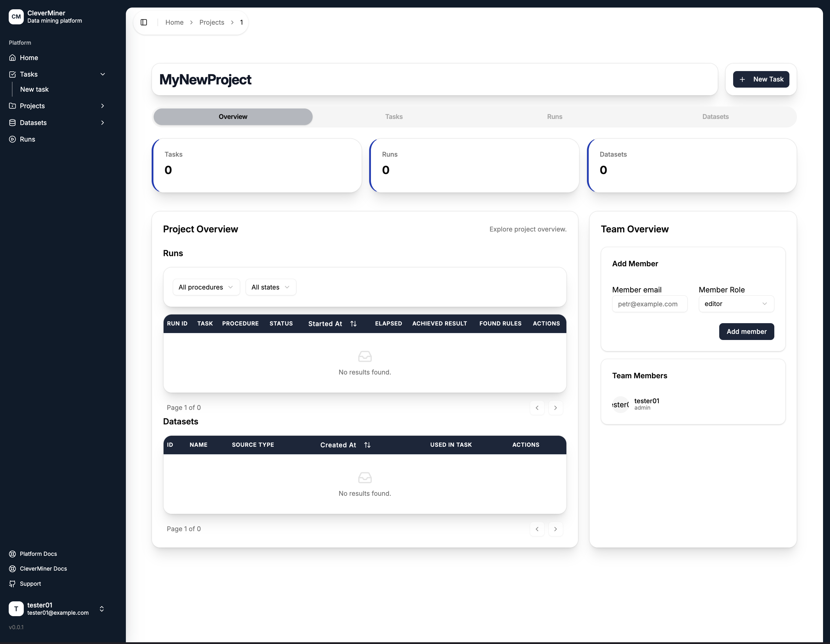Click the Runs play icon in sidebar
The image size is (830, 644).
pos(12,139)
